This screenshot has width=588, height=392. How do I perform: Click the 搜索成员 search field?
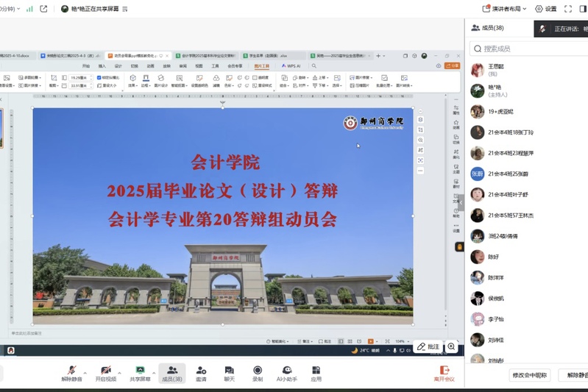click(530, 49)
